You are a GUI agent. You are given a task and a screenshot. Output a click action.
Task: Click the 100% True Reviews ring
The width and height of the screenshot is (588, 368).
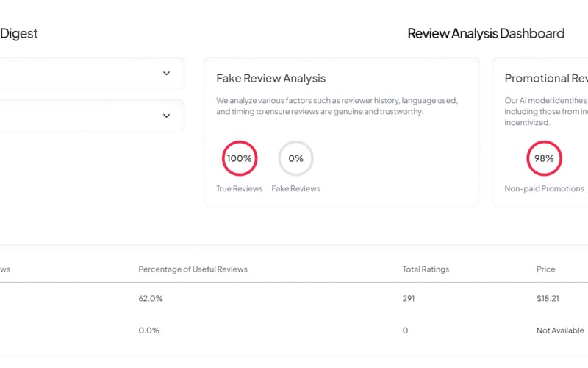tap(239, 158)
